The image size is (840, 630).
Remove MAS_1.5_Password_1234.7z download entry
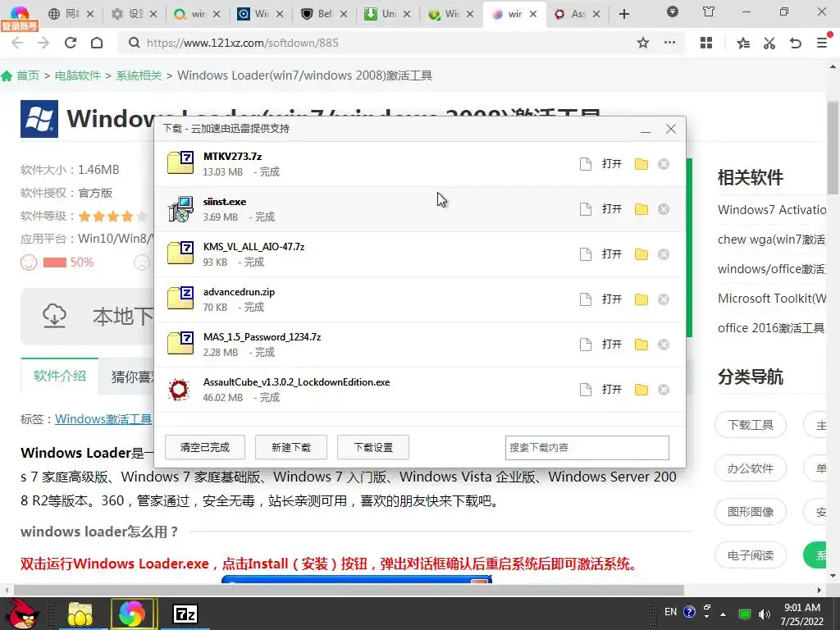[664, 344]
